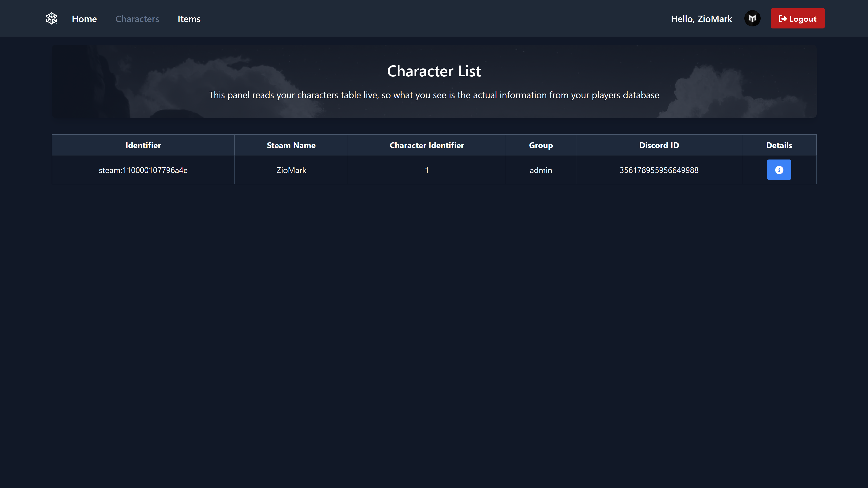Image resolution: width=868 pixels, height=488 pixels.
Task: Click the Details column header
Action: coord(779,145)
